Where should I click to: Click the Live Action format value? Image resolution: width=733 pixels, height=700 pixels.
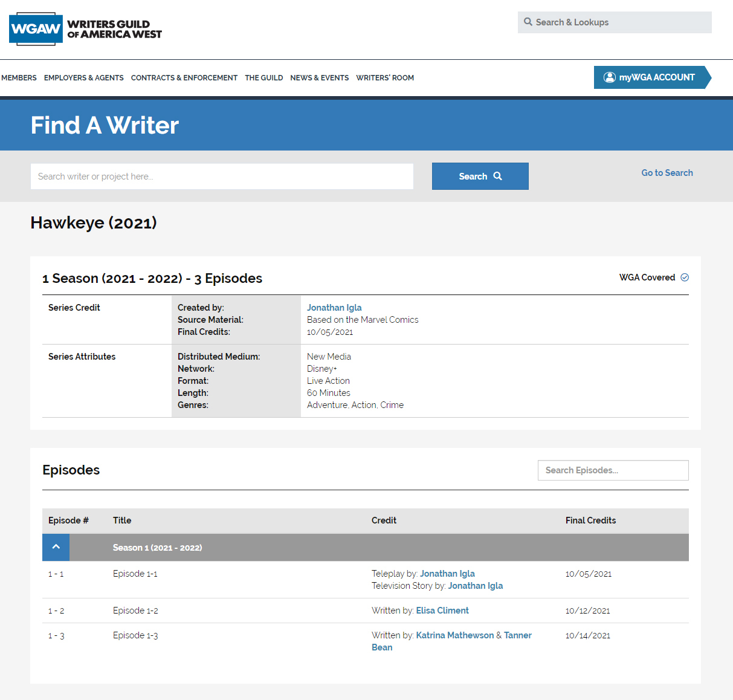point(328,381)
